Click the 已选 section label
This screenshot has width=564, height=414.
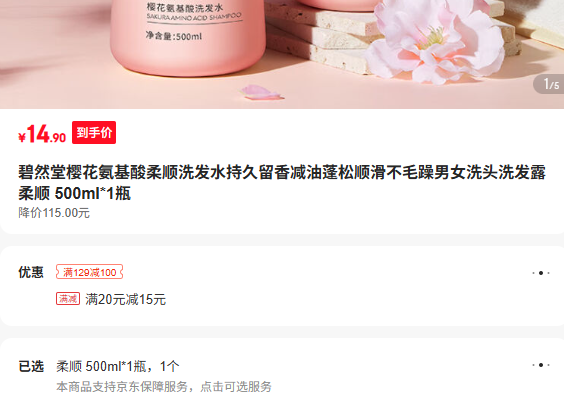pyautogui.click(x=31, y=367)
